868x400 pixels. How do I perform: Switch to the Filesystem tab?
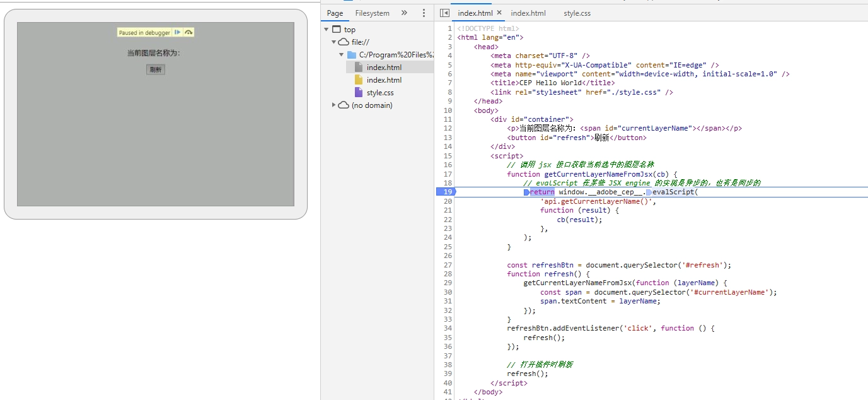tap(372, 13)
